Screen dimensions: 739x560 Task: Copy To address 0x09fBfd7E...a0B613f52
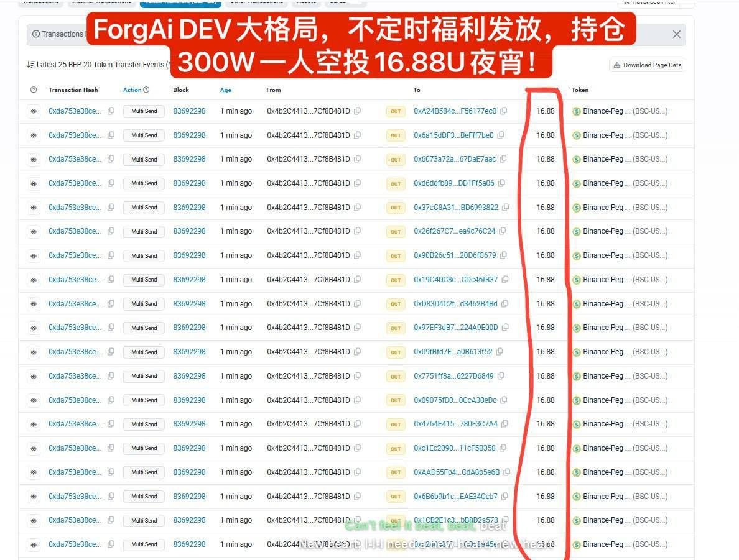[500, 352]
